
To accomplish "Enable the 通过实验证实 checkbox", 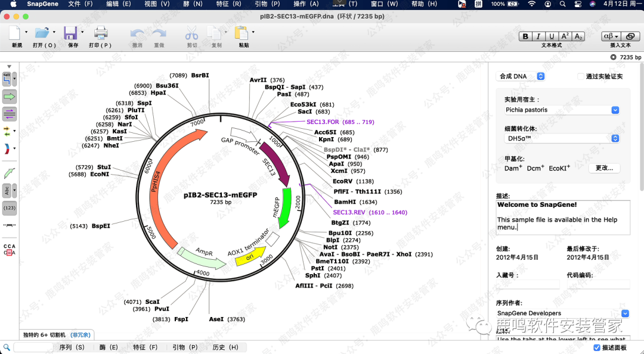I will [x=581, y=76].
